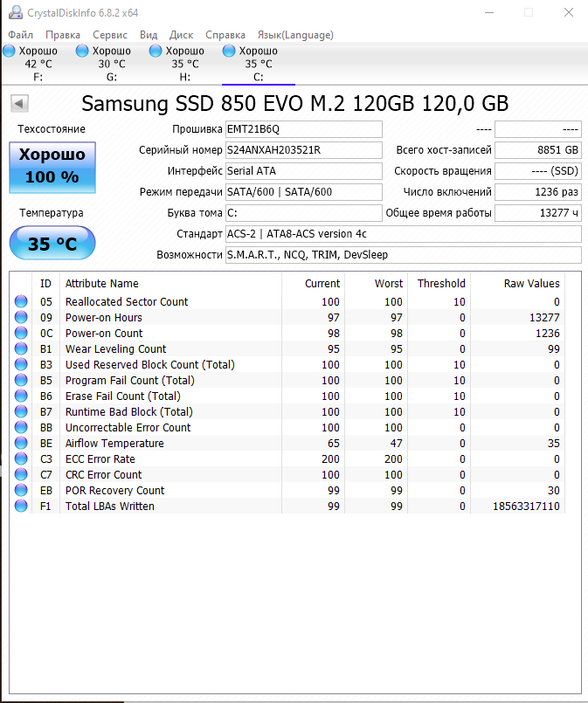Image resolution: width=588 pixels, height=703 pixels.
Task: Select the Airflow Temperature attribute name
Action: tap(114, 444)
